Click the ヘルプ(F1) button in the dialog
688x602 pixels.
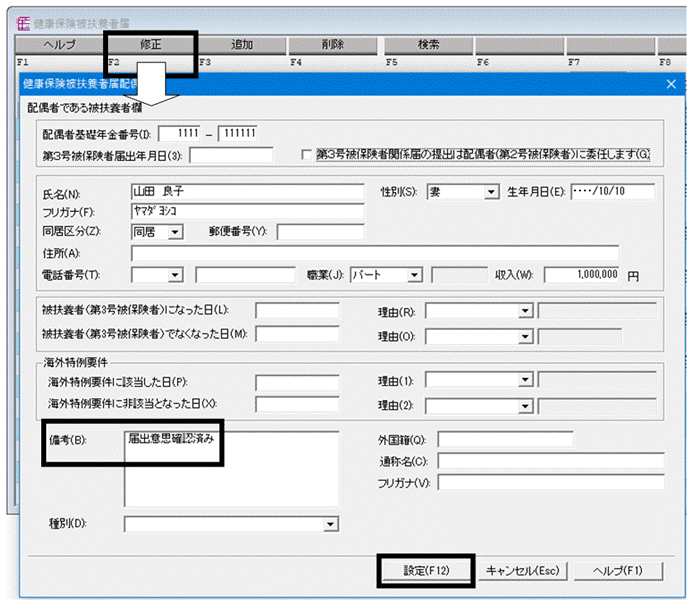coord(618,571)
